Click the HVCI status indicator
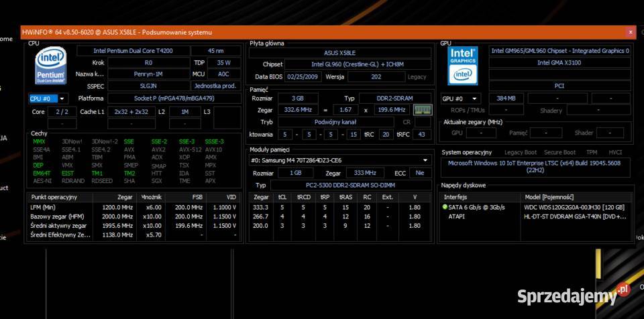This screenshot has height=319, width=644. 615,152
